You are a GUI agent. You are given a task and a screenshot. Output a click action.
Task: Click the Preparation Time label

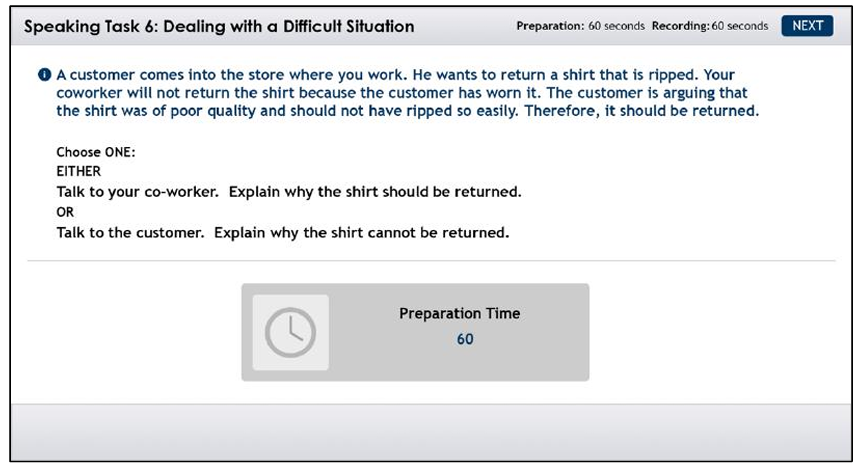(x=460, y=313)
